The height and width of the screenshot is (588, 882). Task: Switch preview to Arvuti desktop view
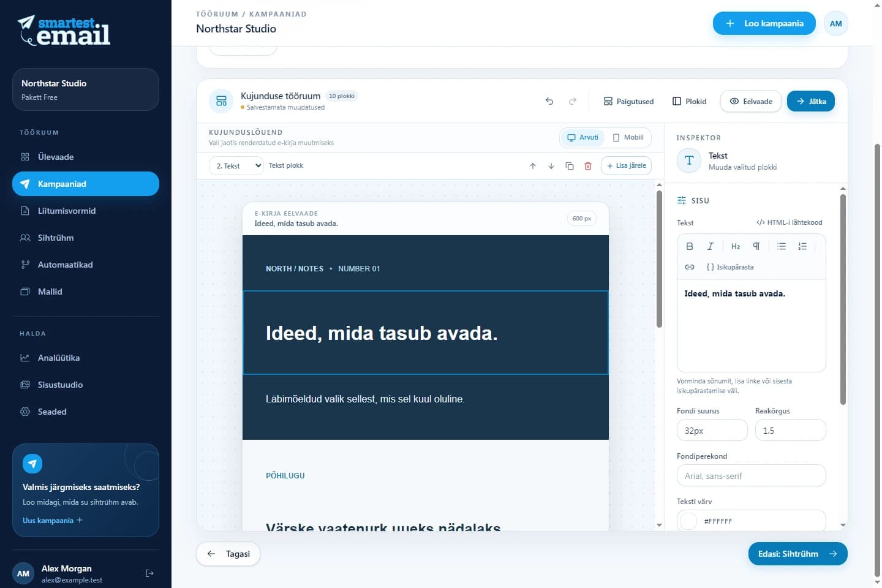pos(582,137)
